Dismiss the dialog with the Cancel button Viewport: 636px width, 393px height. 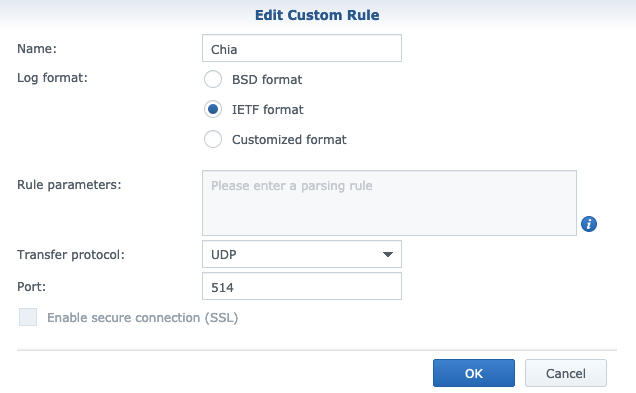pyautogui.click(x=566, y=373)
